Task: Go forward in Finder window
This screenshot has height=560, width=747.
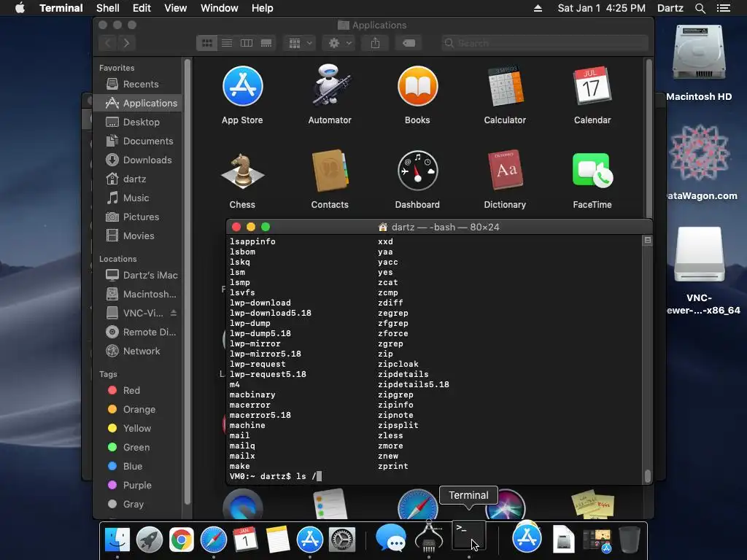Action: [x=126, y=43]
